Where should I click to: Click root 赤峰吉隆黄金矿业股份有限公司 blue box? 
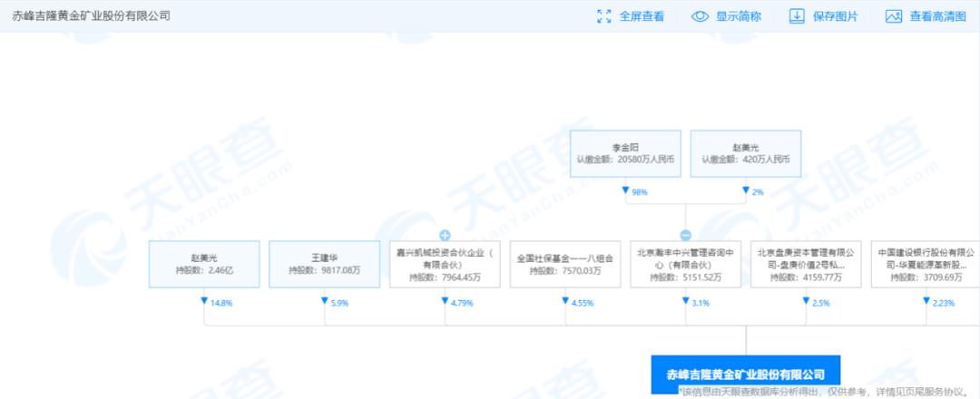click(746, 374)
